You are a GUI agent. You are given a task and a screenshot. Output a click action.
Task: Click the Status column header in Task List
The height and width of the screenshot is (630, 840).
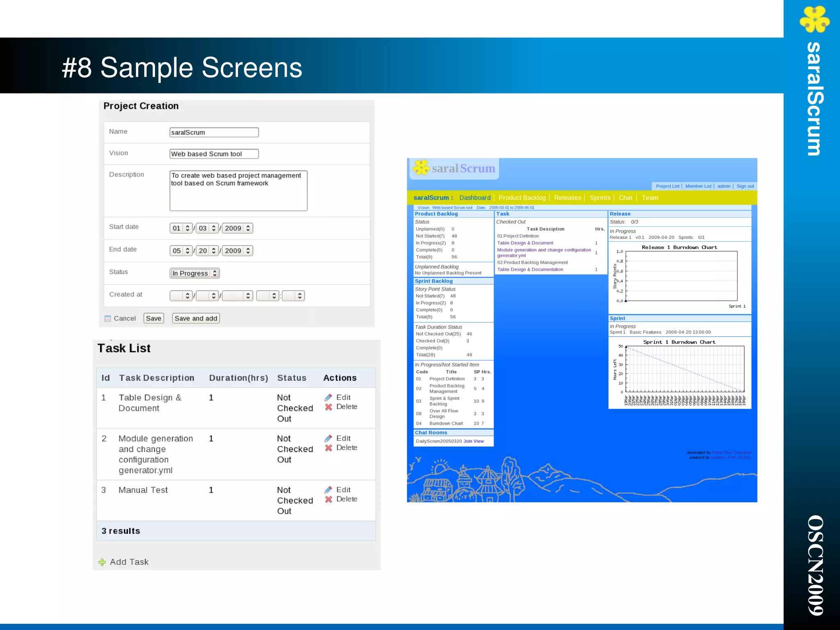[x=292, y=378]
